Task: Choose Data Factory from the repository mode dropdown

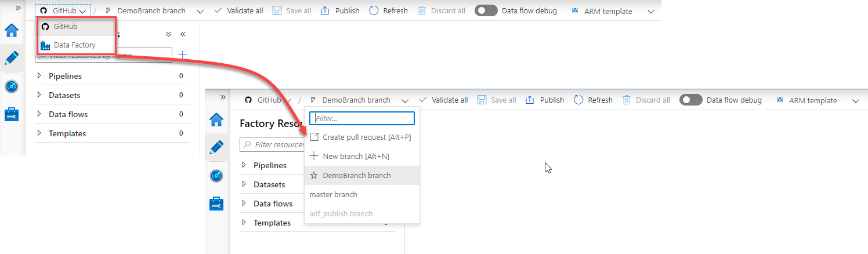Action: click(x=74, y=45)
